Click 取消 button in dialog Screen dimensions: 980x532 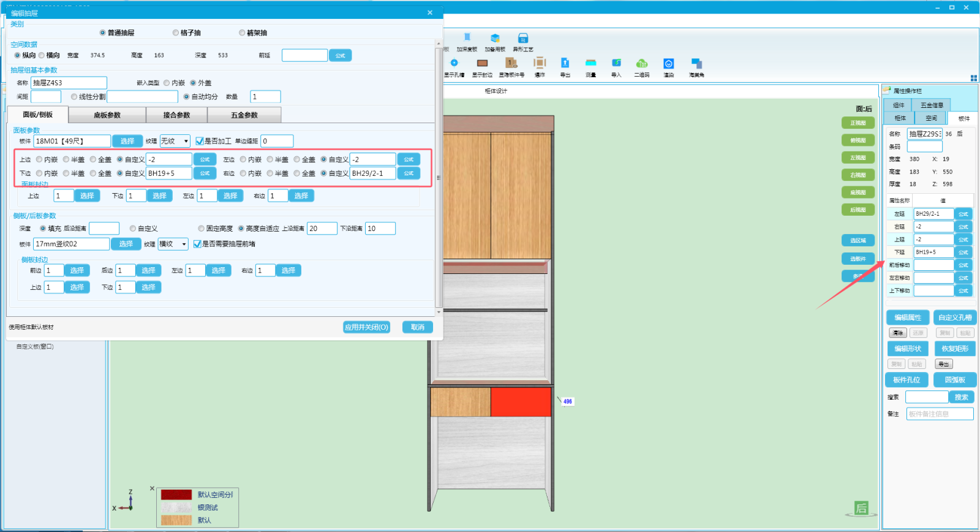[x=418, y=327]
